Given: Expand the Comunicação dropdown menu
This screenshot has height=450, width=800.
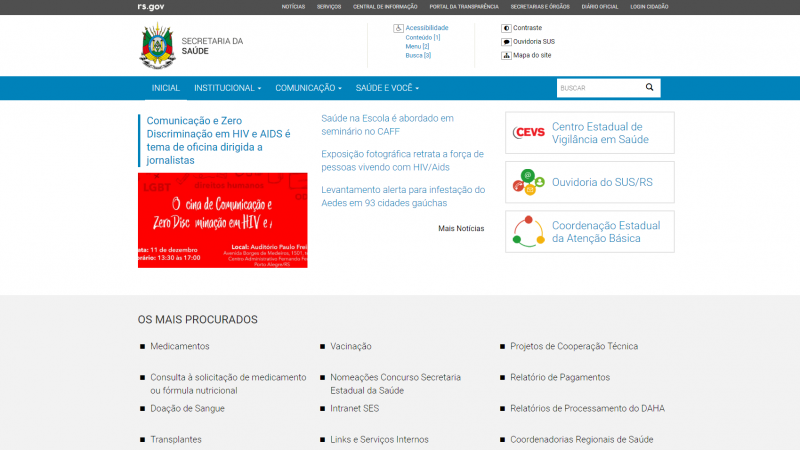Looking at the screenshot, I should click(308, 88).
